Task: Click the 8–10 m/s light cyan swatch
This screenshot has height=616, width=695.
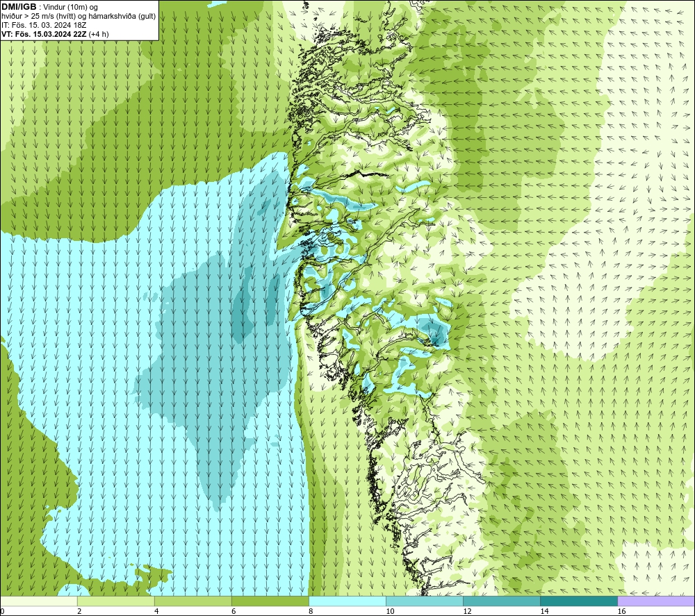Action: [x=347, y=601]
